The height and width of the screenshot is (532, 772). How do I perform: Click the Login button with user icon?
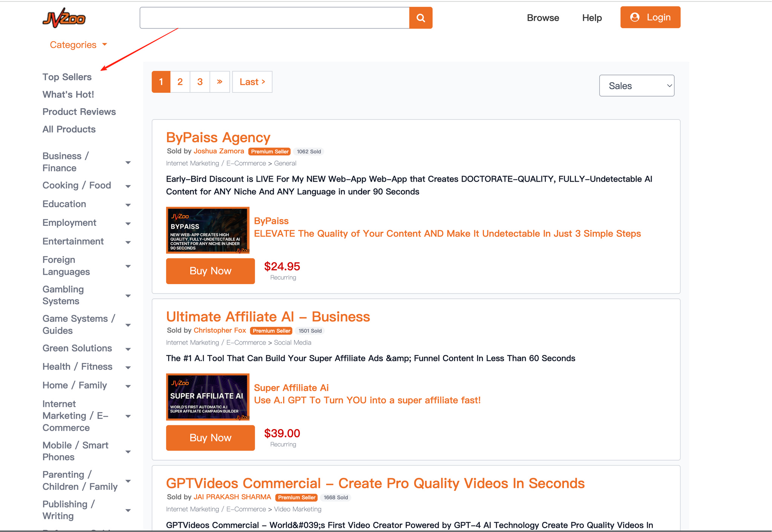(x=650, y=17)
